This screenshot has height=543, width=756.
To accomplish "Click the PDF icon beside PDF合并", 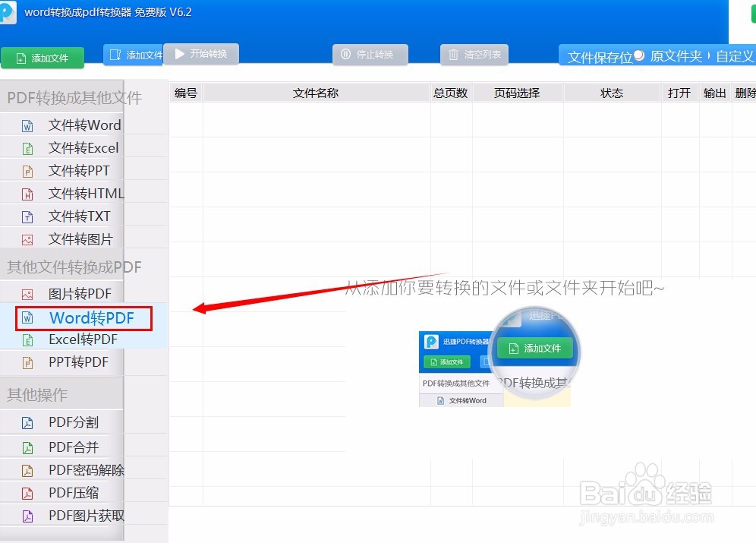I will point(27,448).
